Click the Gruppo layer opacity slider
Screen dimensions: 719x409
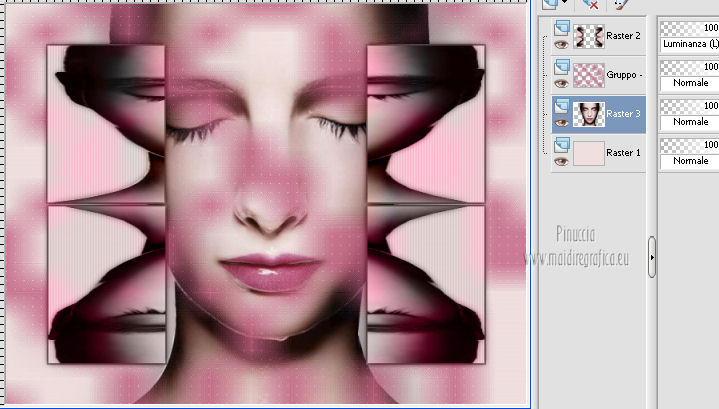click(690, 67)
